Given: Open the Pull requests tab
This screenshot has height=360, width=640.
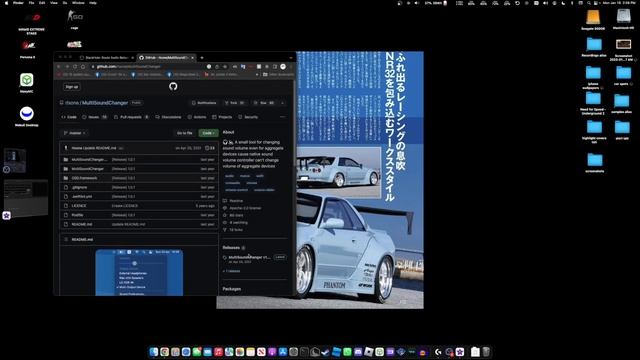Looking at the screenshot, I should [x=132, y=117].
